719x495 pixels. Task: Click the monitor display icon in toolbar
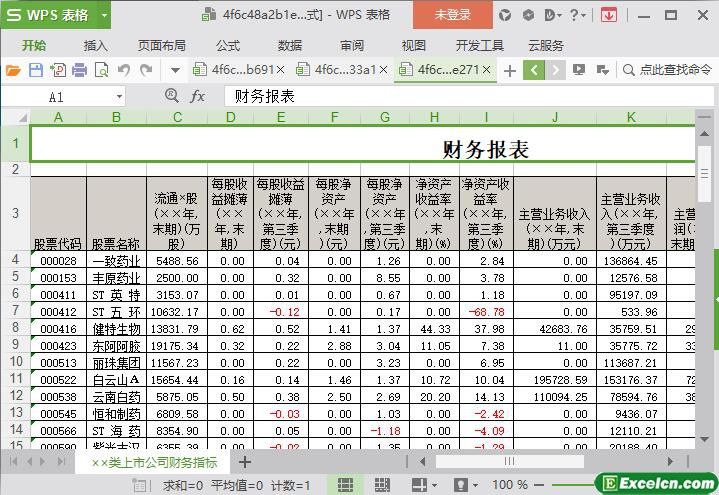579,70
